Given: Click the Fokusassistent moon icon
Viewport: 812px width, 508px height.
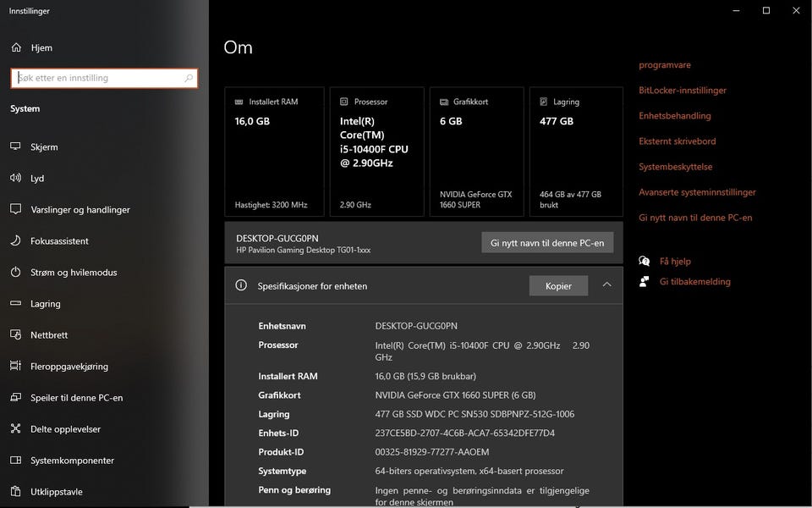Looking at the screenshot, I should (15, 240).
